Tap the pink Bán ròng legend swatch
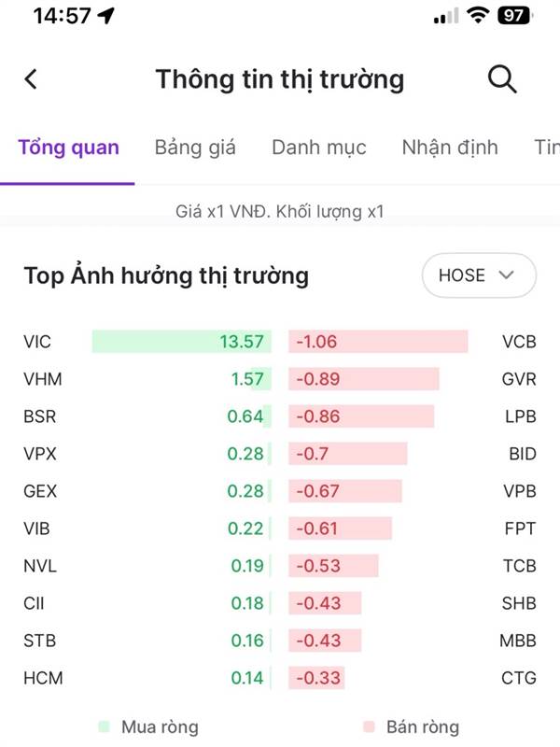The image size is (560, 747). (x=367, y=726)
